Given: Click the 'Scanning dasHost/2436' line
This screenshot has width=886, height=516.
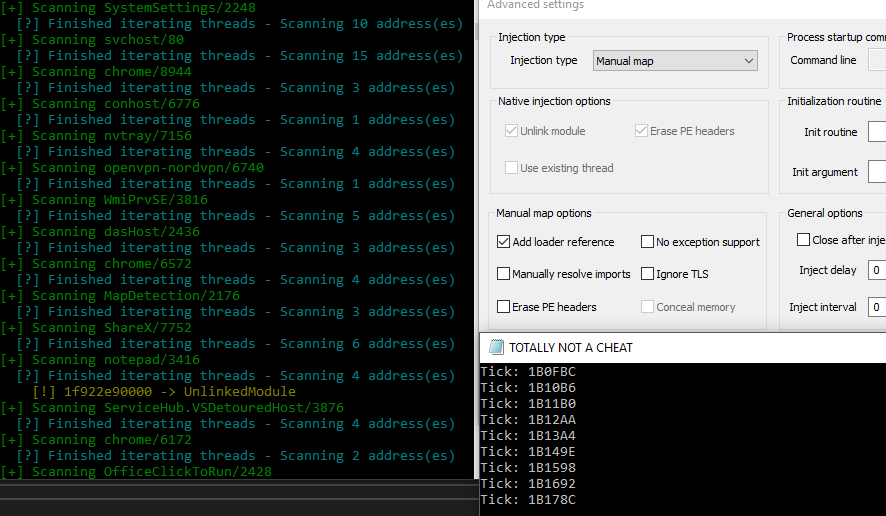Looking at the screenshot, I should [100, 232].
